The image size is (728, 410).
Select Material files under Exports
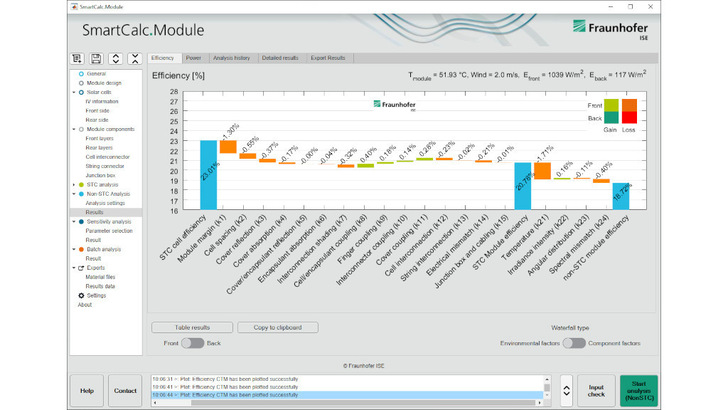(x=100, y=277)
